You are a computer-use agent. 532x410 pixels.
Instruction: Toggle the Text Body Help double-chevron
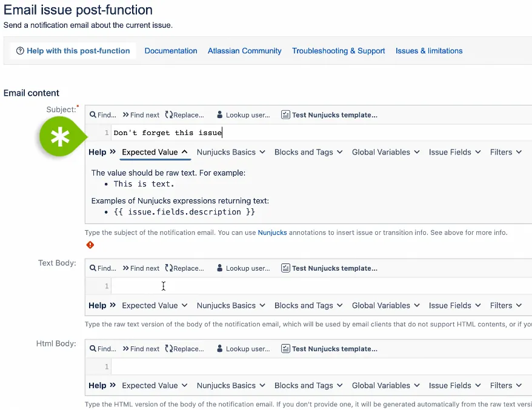pos(113,305)
